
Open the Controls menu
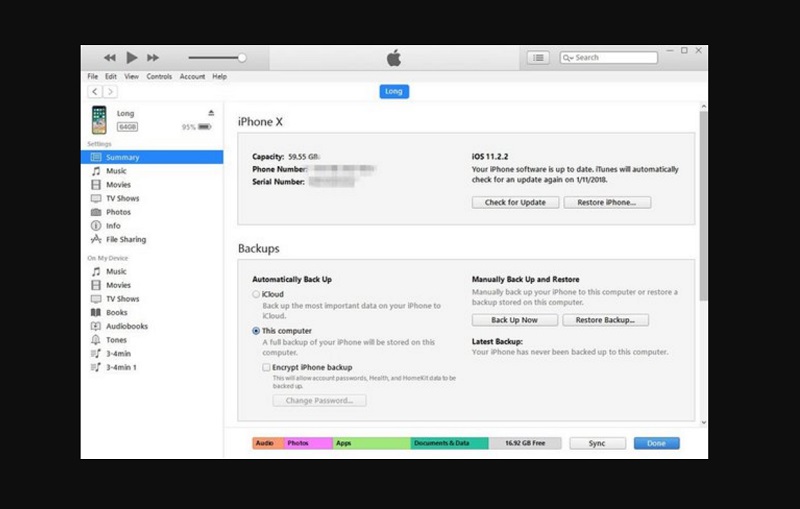(x=159, y=77)
